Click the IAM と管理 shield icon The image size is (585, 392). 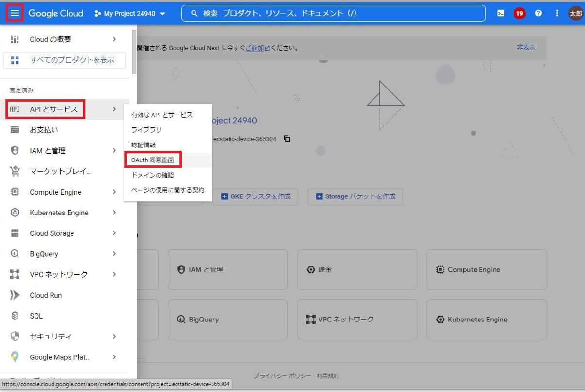15,151
